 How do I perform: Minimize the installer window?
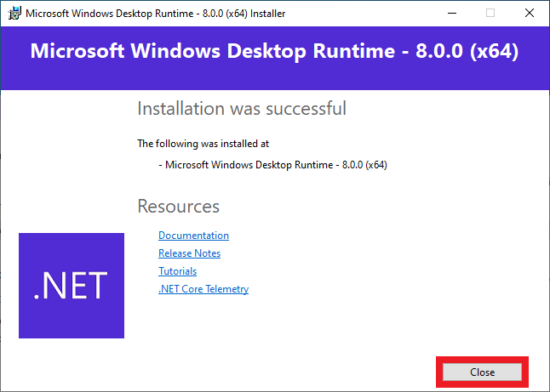point(450,13)
